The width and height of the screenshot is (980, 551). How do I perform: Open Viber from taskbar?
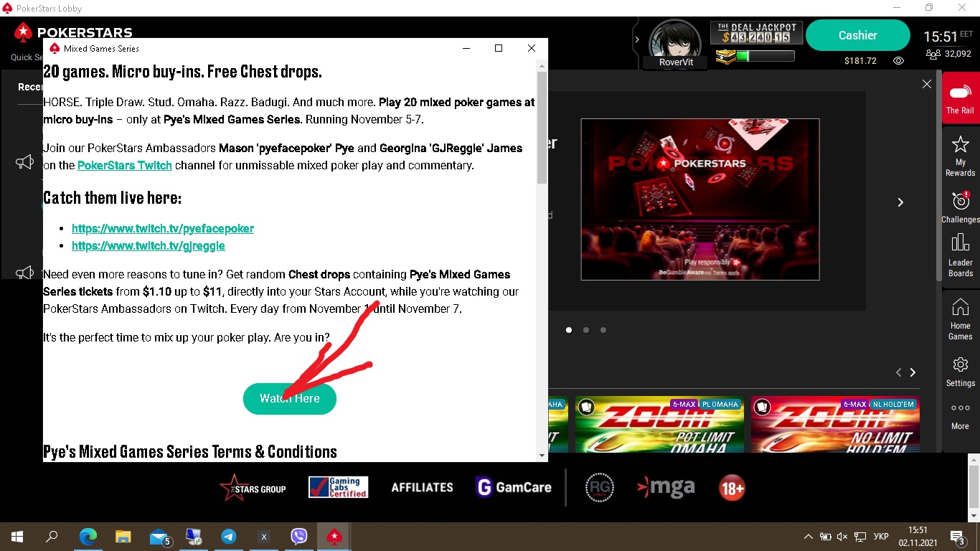pos(299,537)
